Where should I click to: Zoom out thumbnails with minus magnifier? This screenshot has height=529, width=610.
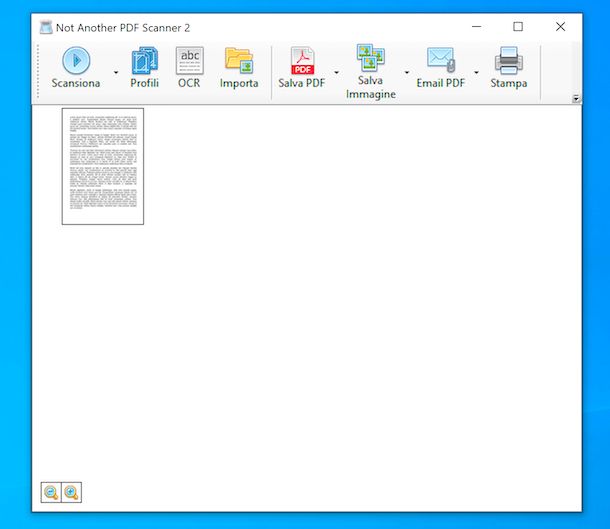pos(51,492)
